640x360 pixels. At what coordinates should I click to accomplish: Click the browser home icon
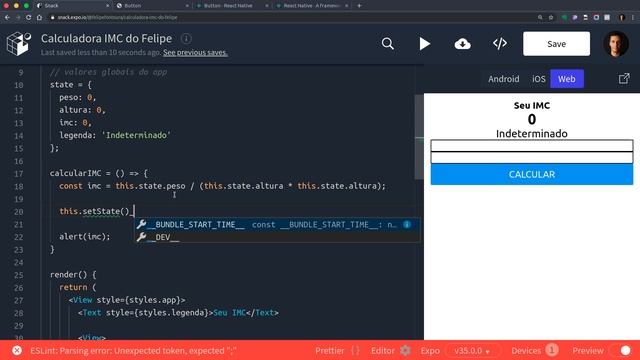coord(39,18)
